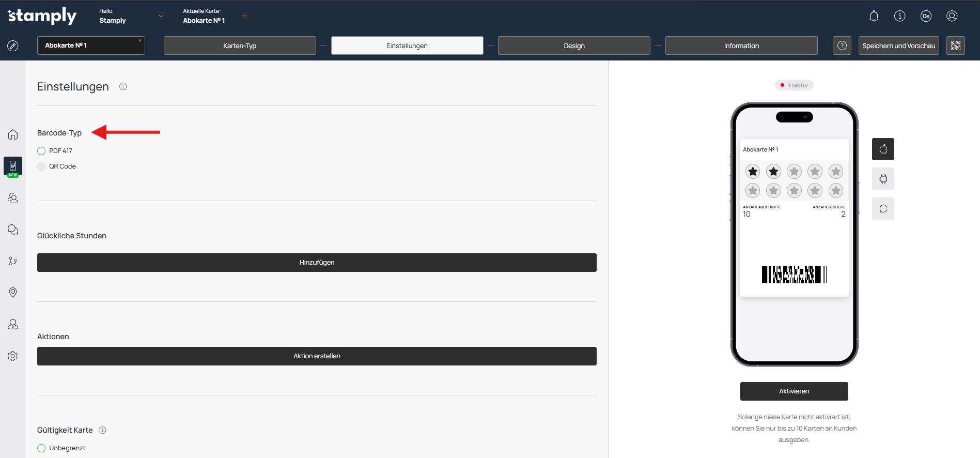This screenshot has height=458, width=980.
Task: Open settings gear in sidebar
Action: pyautogui.click(x=13, y=356)
